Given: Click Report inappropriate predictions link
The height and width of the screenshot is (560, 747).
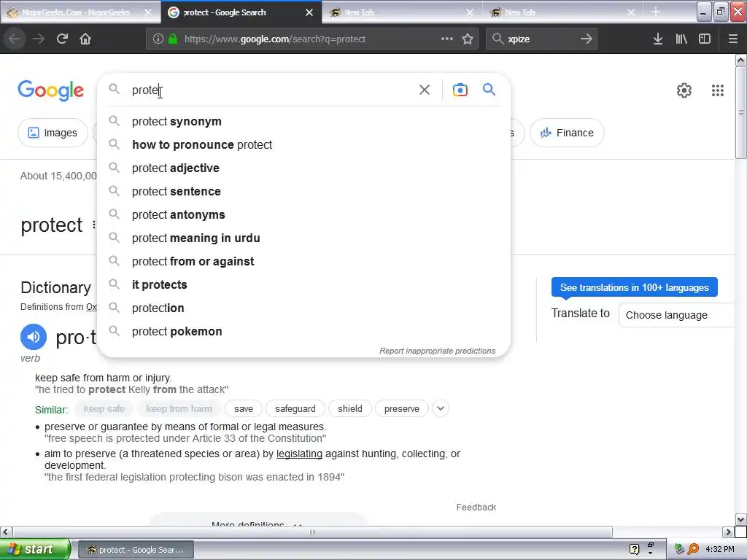Looking at the screenshot, I should point(438,351).
